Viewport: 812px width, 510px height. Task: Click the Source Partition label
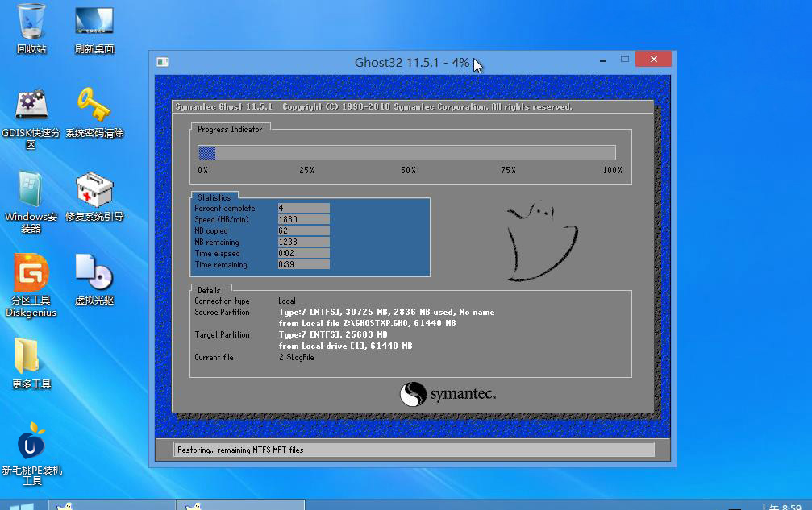(x=223, y=313)
